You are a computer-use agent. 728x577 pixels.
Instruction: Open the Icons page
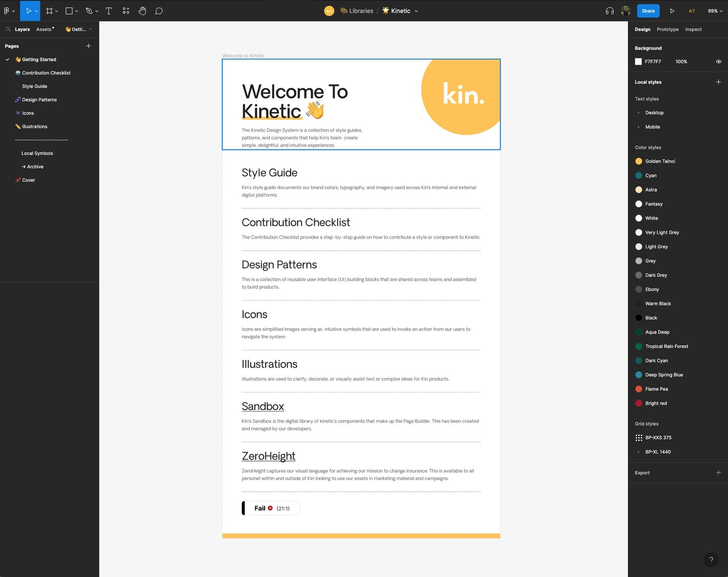28,113
